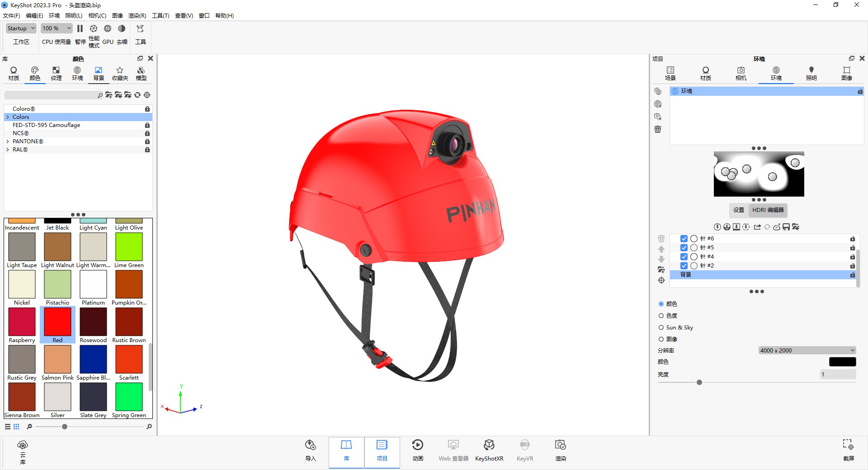Uncheck pin 针 #2 checkbox
The width and height of the screenshot is (868, 470).
click(x=684, y=266)
